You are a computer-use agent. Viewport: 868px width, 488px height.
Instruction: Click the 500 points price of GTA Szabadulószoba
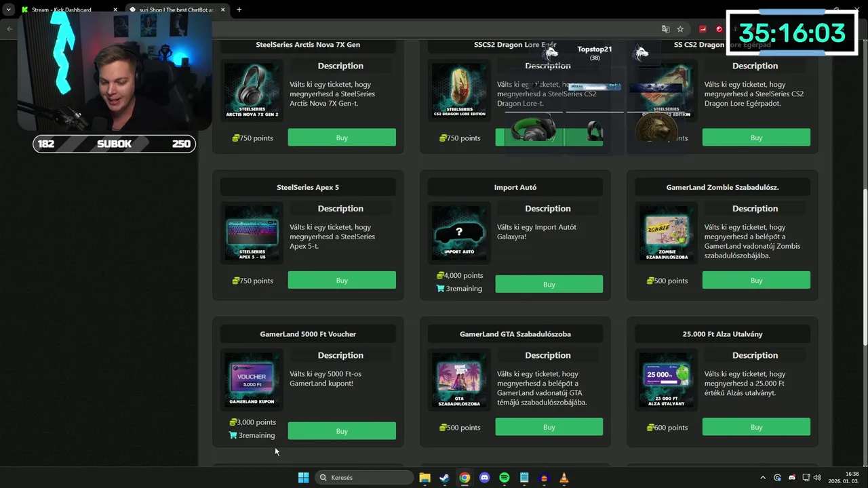click(x=460, y=428)
